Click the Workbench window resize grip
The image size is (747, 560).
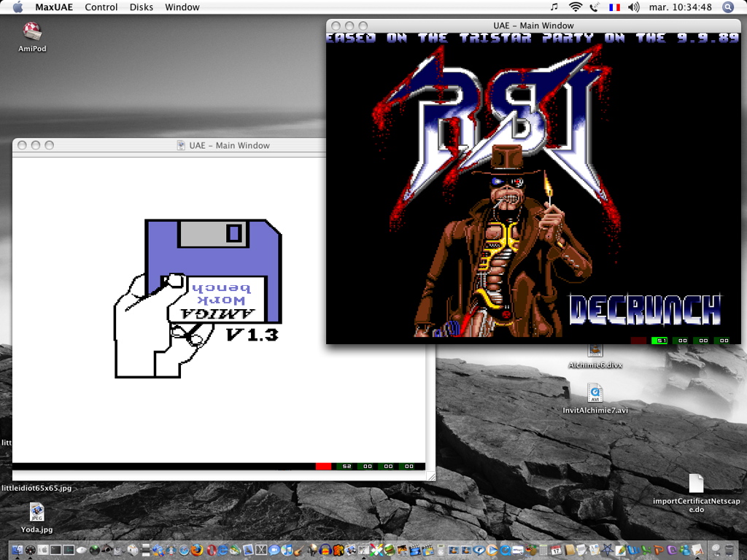pos(431,476)
